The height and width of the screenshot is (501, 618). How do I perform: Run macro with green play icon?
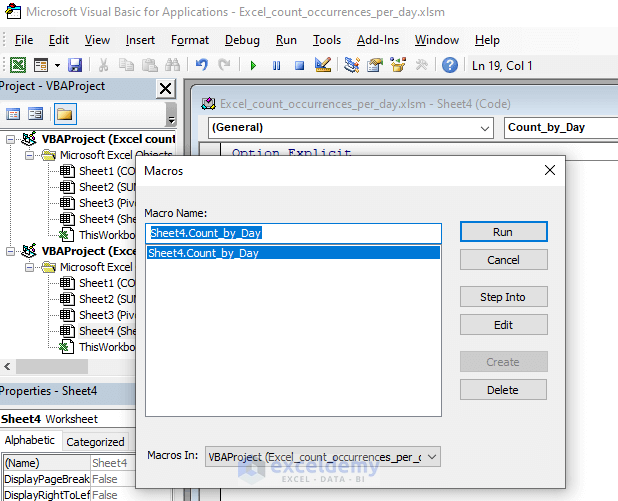click(253, 65)
